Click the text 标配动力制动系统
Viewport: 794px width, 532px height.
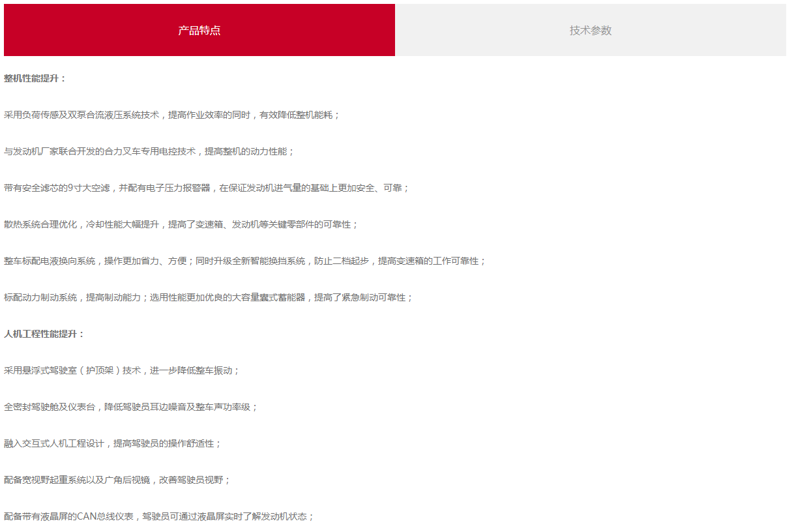coord(40,297)
